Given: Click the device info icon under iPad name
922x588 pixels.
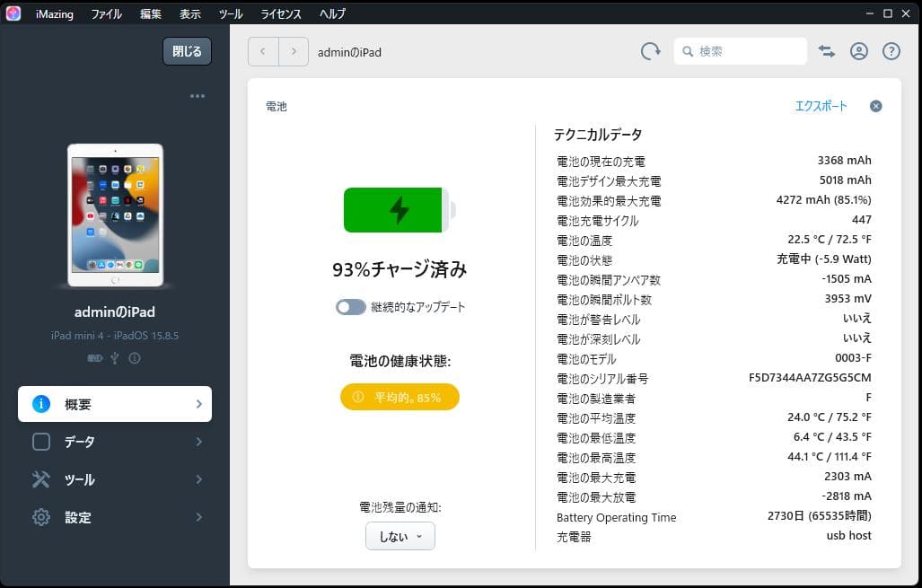Looking at the screenshot, I should [x=135, y=358].
